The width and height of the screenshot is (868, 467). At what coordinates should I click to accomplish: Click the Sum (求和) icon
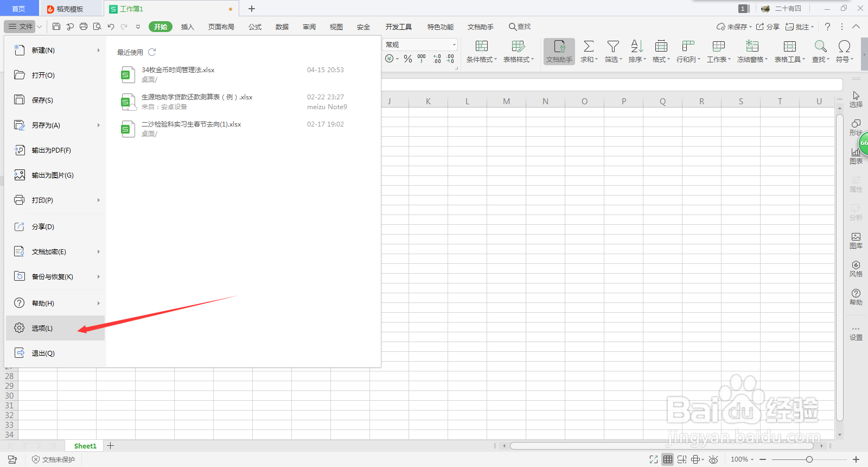(x=589, y=46)
